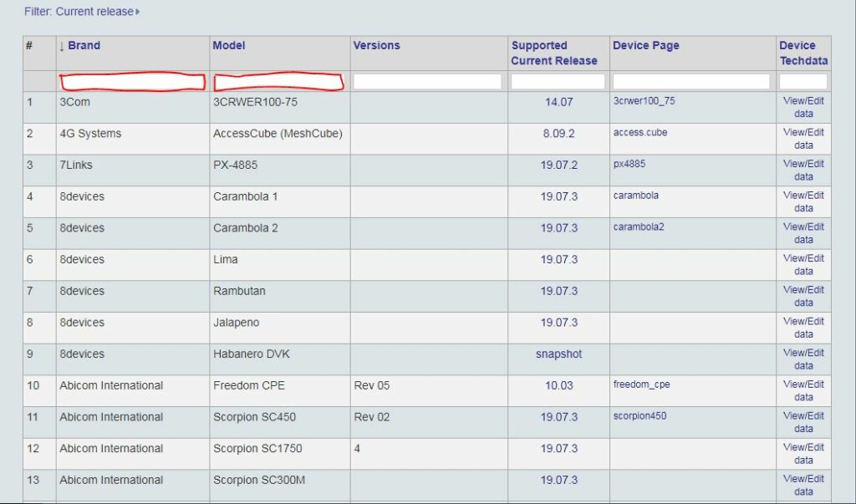Focus the Supported Current Release filter field
Viewport: 856px width, 504px height.
point(558,82)
